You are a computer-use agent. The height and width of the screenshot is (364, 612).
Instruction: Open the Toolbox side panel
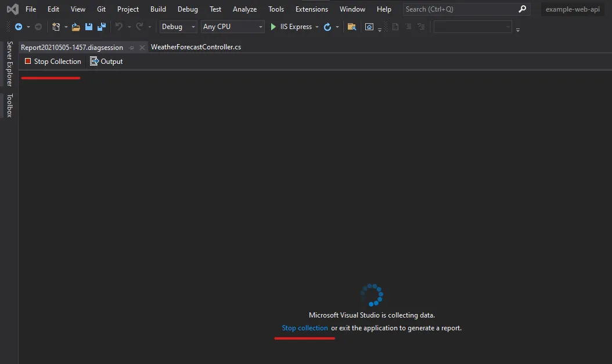pyautogui.click(x=9, y=105)
